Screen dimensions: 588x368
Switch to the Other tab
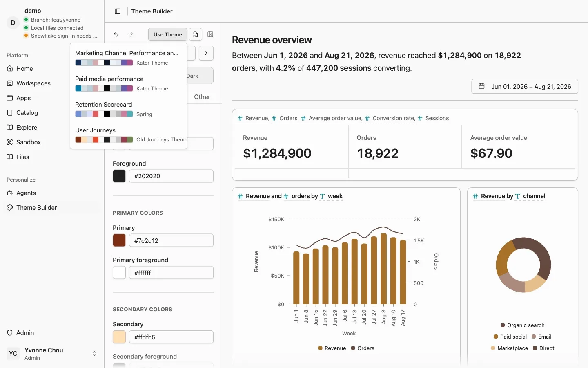(x=202, y=97)
